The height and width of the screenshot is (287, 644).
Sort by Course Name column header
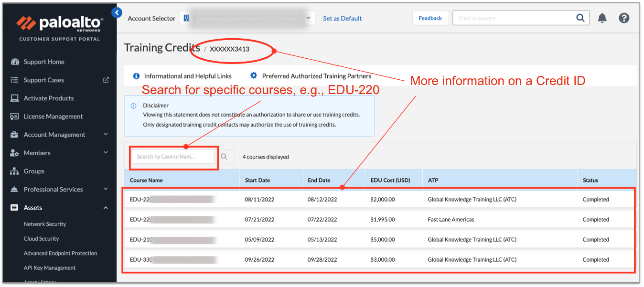pyautogui.click(x=146, y=181)
